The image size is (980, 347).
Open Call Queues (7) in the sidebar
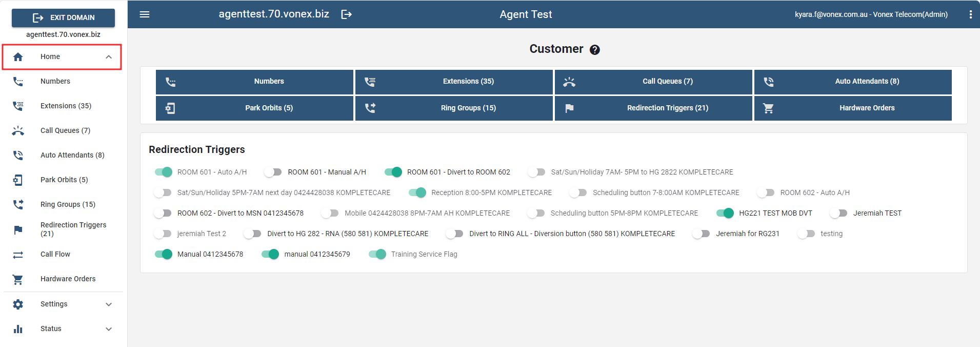65,130
